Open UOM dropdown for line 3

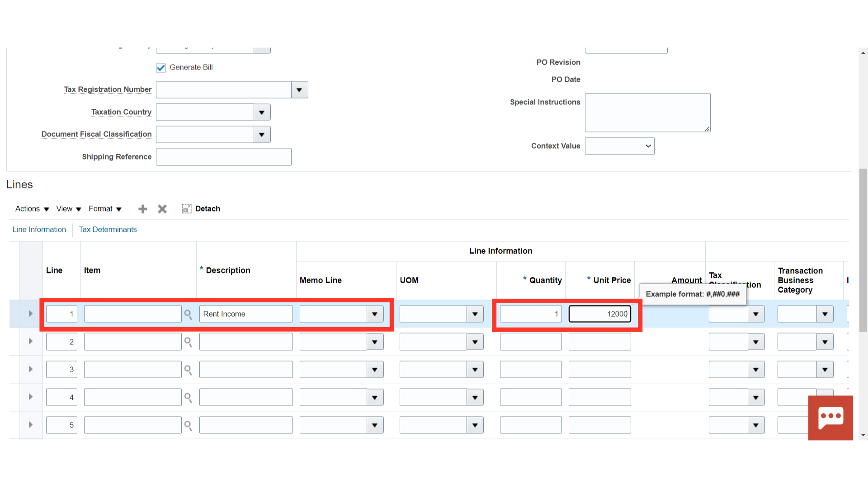click(x=475, y=370)
